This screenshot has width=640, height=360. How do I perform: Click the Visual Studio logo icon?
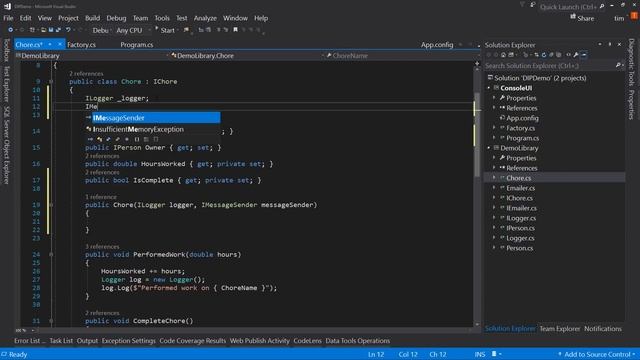(x=7, y=6)
